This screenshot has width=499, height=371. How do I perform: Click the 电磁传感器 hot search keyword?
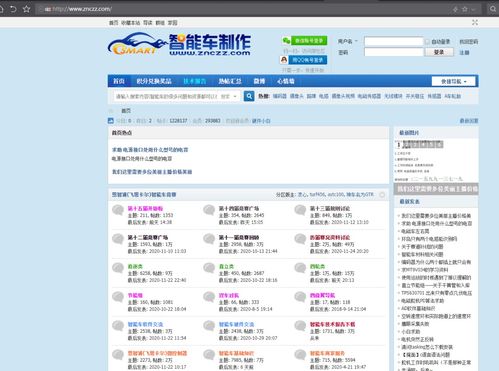369,96
